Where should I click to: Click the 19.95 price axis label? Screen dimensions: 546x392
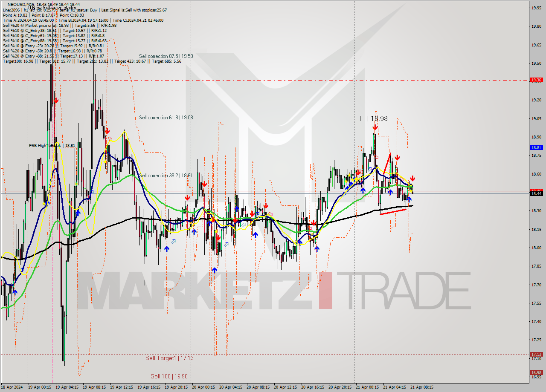click(536, 8)
